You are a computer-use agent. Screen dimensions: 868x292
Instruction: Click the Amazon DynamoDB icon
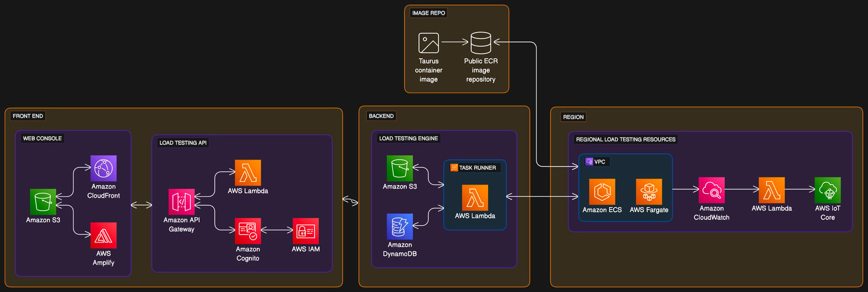tap(400, 226)
